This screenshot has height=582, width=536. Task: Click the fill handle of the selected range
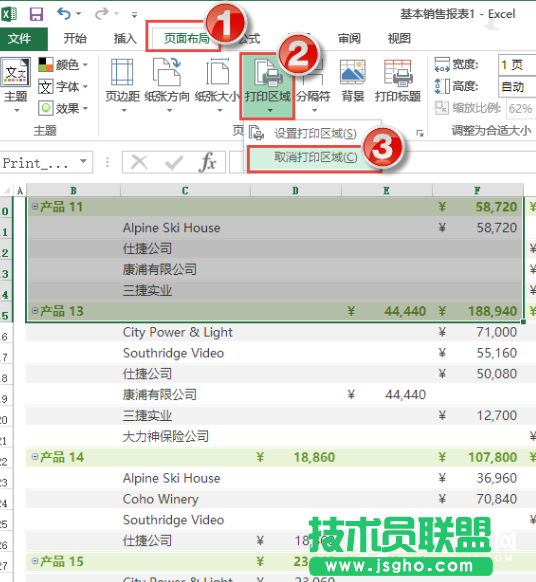(x=523, y=322)
